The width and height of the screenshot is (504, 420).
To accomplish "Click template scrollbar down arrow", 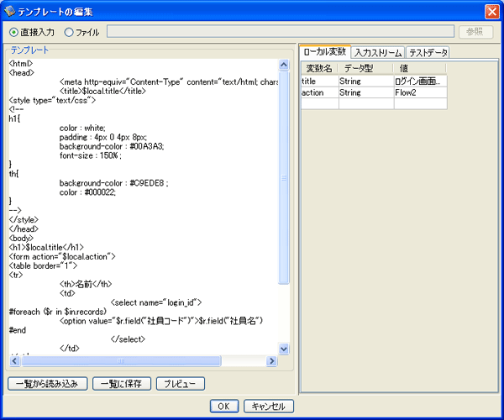I will tap(283, 349).
